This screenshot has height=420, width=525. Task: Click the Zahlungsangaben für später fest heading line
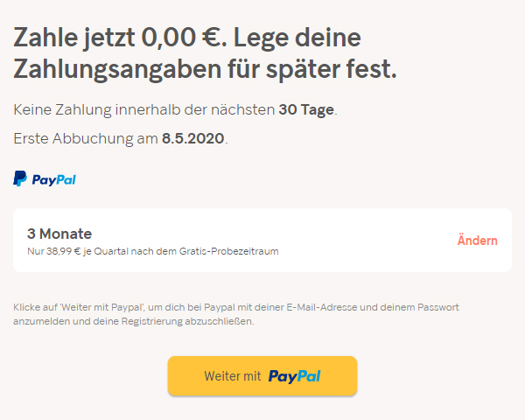click(205, 69)
